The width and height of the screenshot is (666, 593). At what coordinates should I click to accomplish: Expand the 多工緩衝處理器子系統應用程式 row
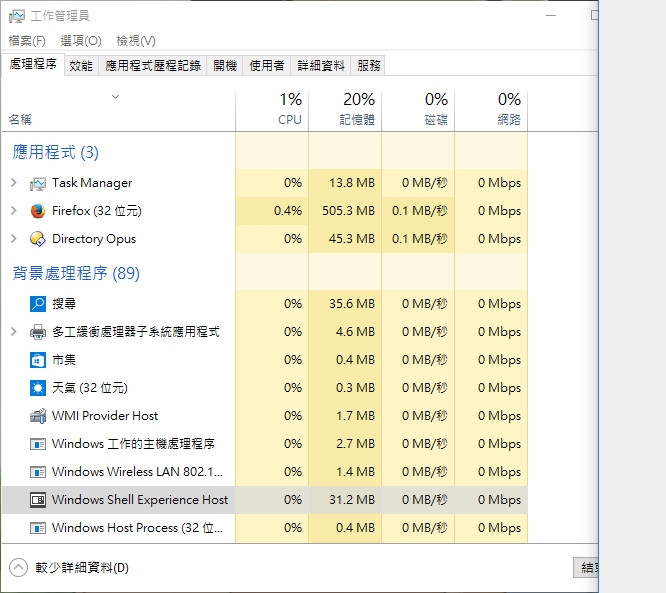coord(14,331)
